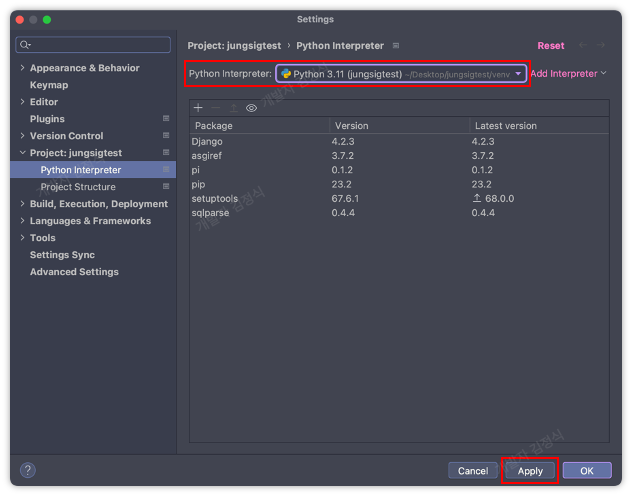Click setuptools version 67.6.1 cell
This screenshot has height=496, width=632.
coord(345,198)
